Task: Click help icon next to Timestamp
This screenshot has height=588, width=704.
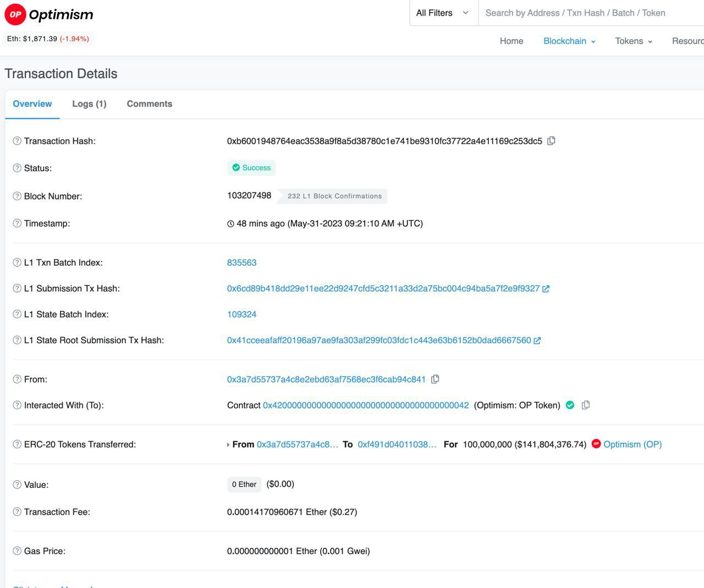Action: pos(17,223)
